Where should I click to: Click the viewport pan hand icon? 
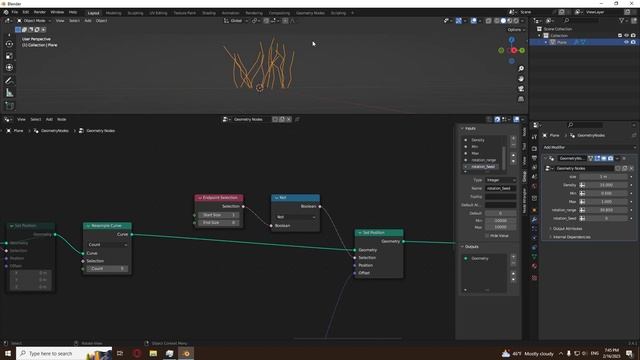[x=521, y=79]
